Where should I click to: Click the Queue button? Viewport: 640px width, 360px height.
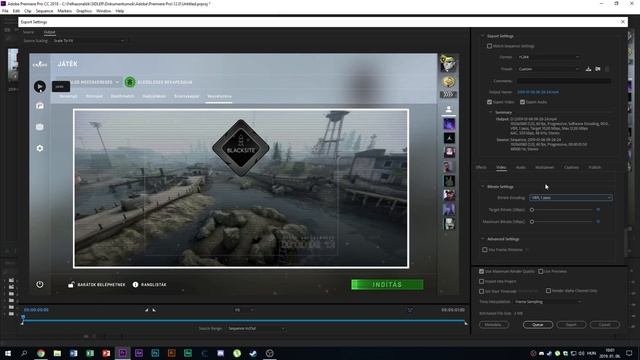pos(538,325)
